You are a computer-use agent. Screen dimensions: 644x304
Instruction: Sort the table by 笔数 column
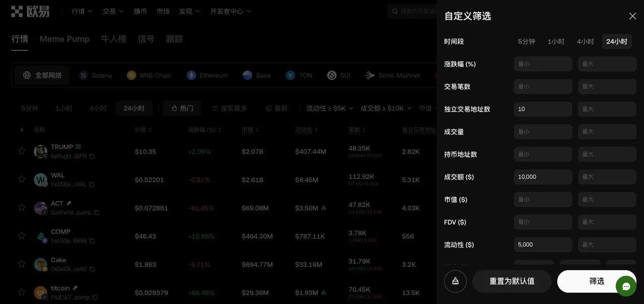(357, 130)
